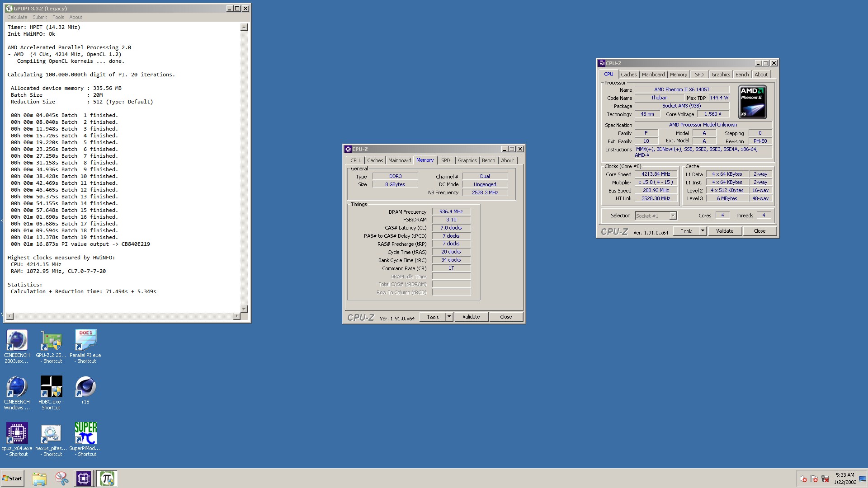Viewport: 868px width, 488px height.
Task: Switch to CPU tab in memory CPU-Z window
Action: [x=355, y=160]
